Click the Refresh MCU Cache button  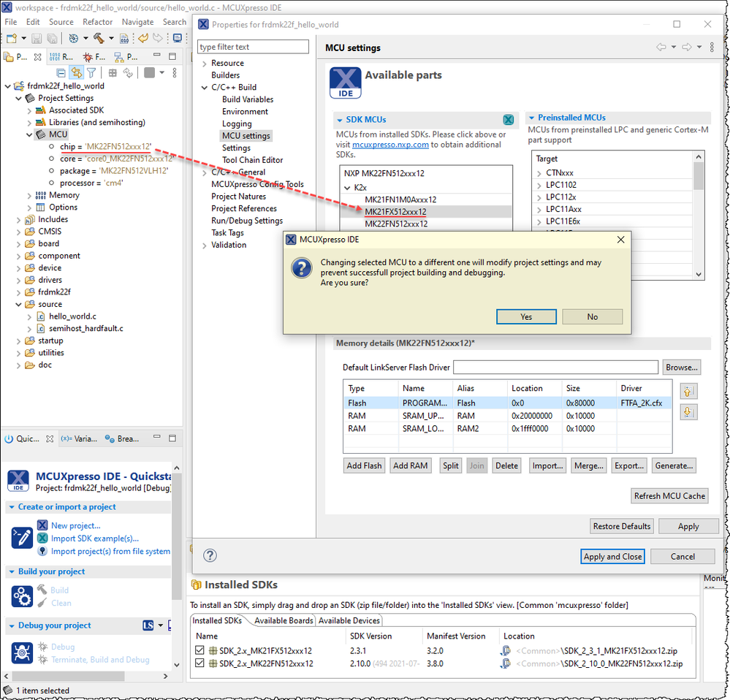click(x=669, y=495)
